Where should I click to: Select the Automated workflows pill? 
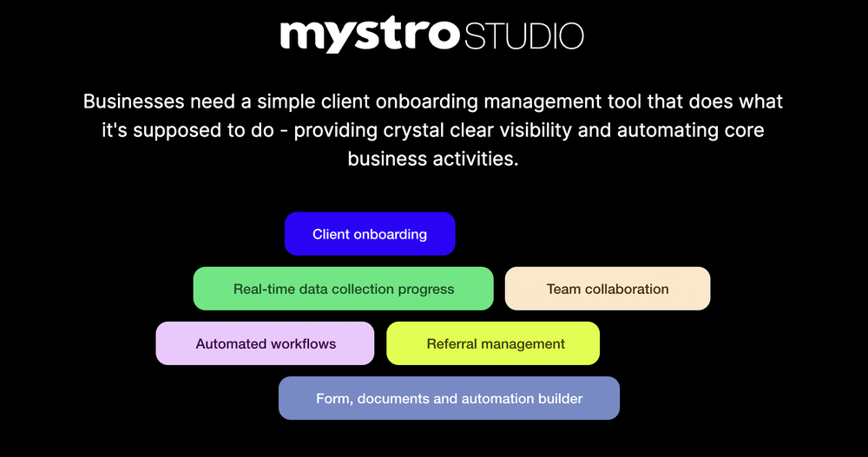(265, 343)
